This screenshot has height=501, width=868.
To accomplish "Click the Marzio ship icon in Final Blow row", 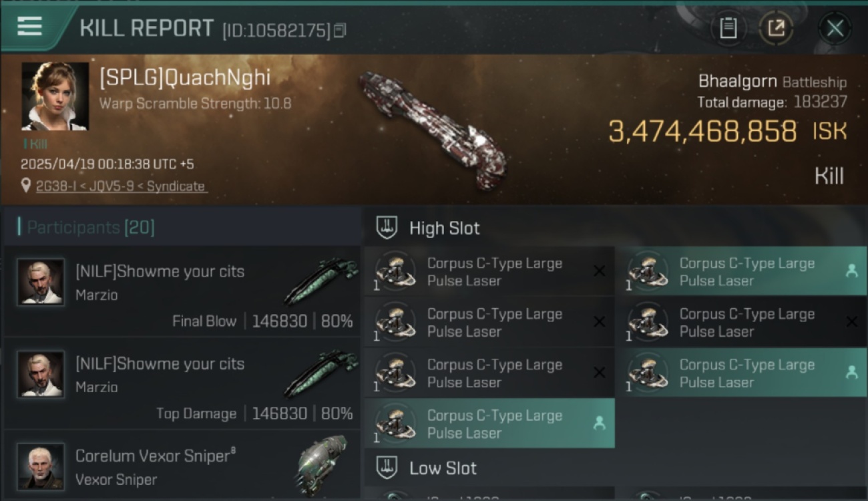I will 320,280.
